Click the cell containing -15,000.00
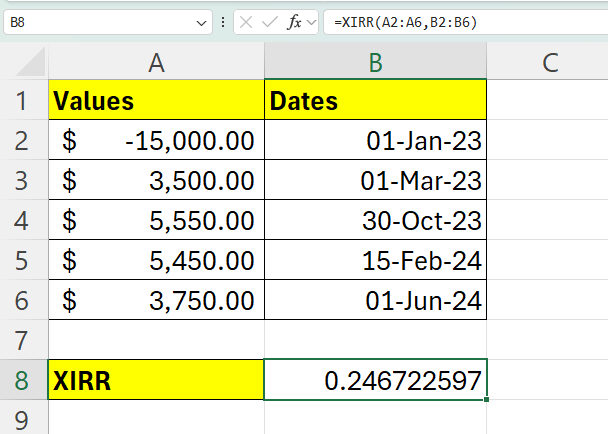 click(x=156, y=141)
